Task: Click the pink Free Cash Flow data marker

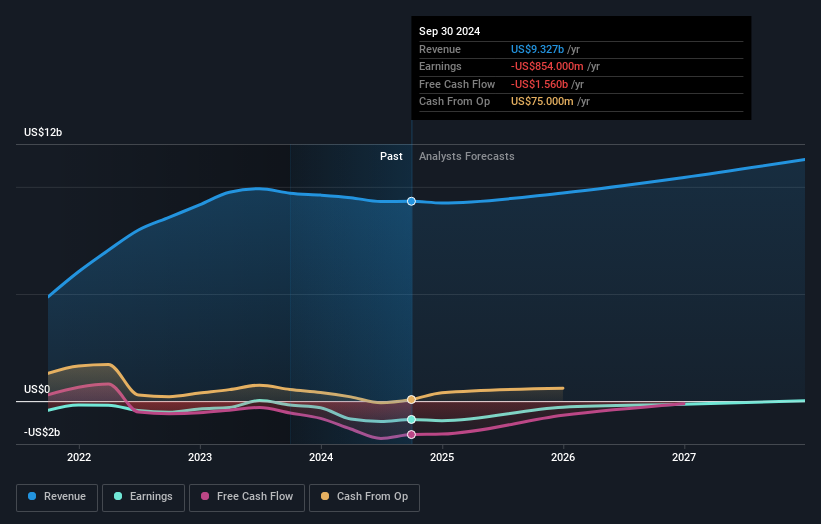Action: 411,434
